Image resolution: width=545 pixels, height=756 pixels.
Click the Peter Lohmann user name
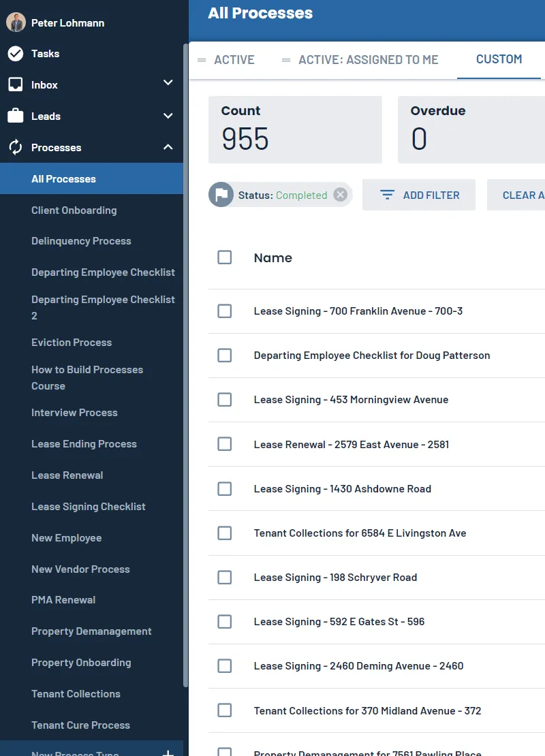click(x=67, y=22)
